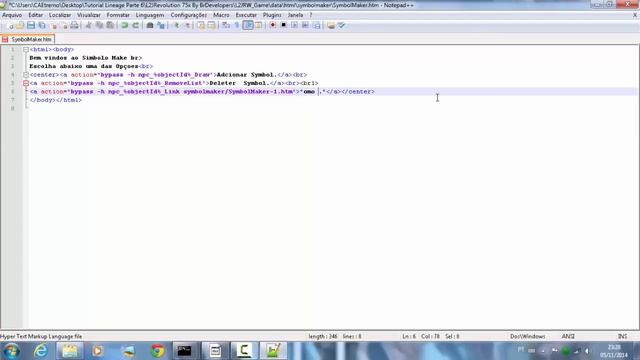Open the ? help menu
Image resolution: width=640 pixels, height=360 pixels.
click(311, 15)
